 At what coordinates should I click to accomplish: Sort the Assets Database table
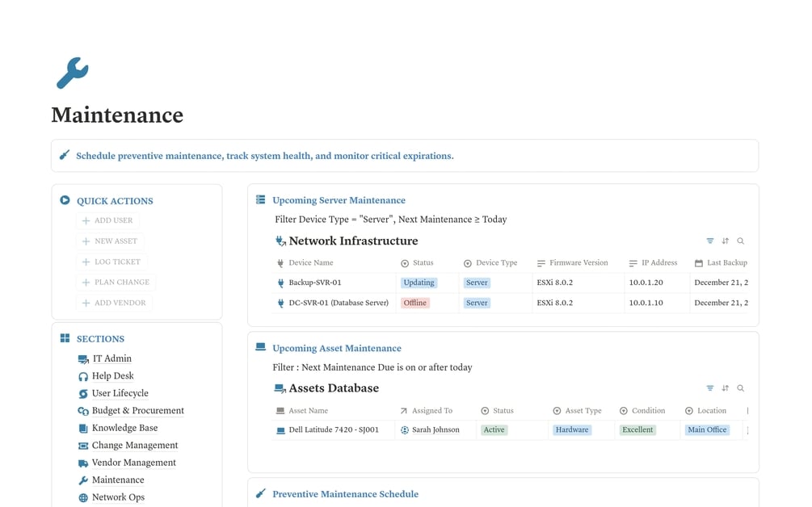click(x=725, y=388)
